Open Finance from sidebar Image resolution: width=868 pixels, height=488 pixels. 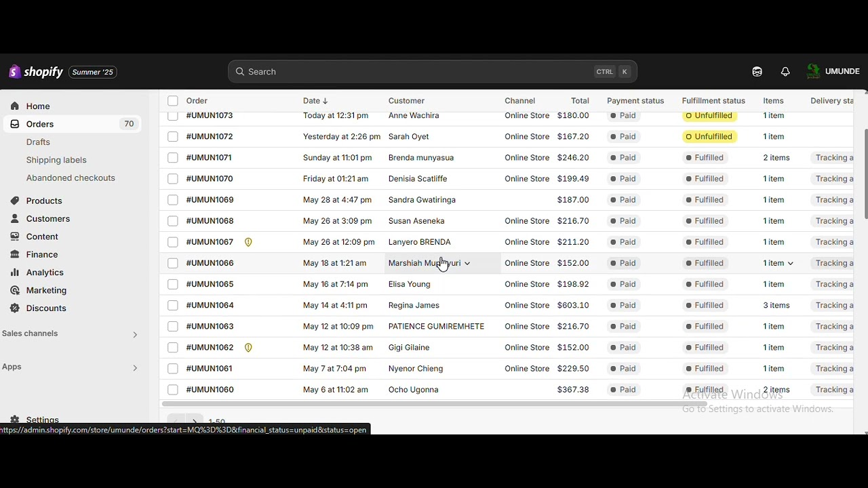pyautogui.click(x=42, y=255)
